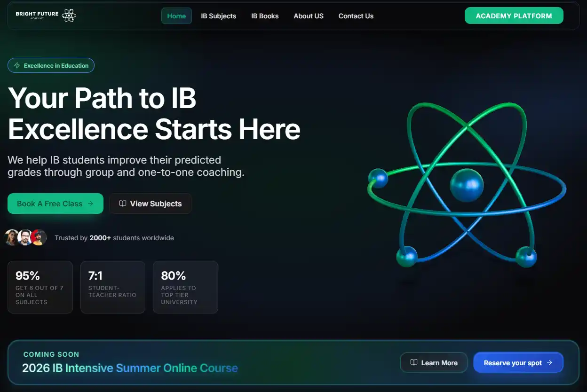This screenshot has width=587, height=392.
Task: Open the About US page
Action: point(309,16)
